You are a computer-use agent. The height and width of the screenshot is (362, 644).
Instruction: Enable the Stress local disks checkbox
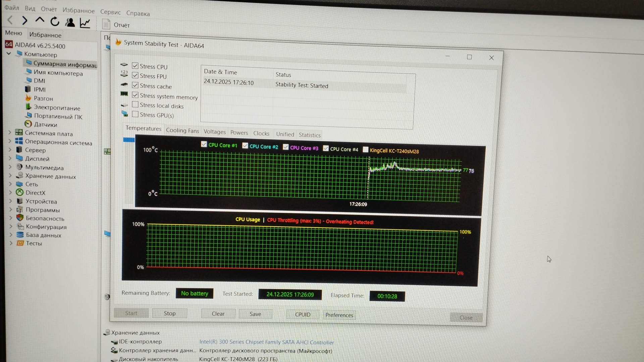coord(135,105)
